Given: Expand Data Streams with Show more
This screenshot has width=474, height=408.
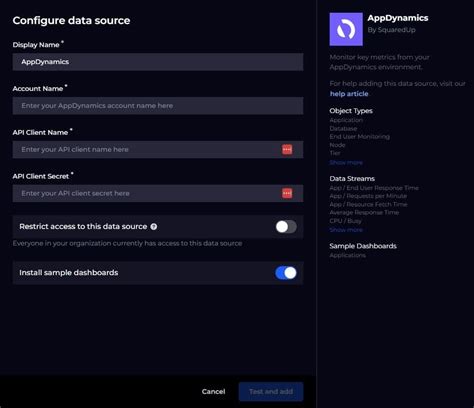Looking at the screenshot, I should pos(346,230).
